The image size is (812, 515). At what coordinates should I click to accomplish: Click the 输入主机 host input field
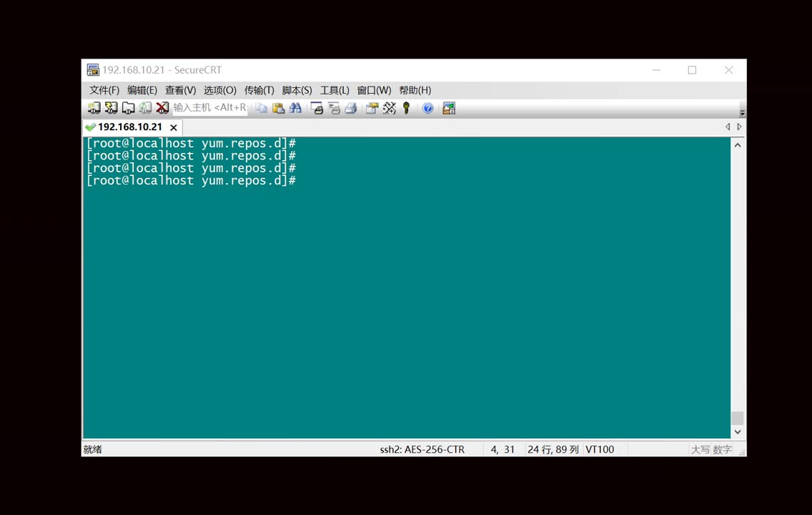point(209,108)
